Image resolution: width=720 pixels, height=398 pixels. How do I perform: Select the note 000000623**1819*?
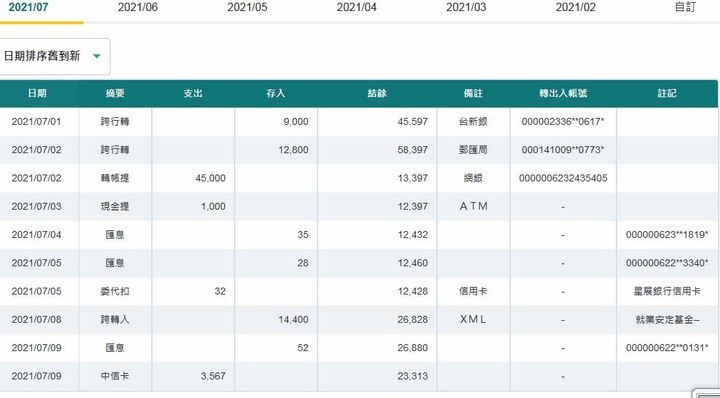(667, 235)
